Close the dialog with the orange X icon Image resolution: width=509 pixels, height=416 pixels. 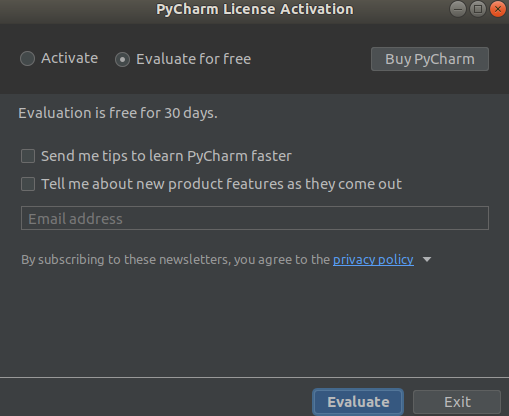(x=498, y=9)
